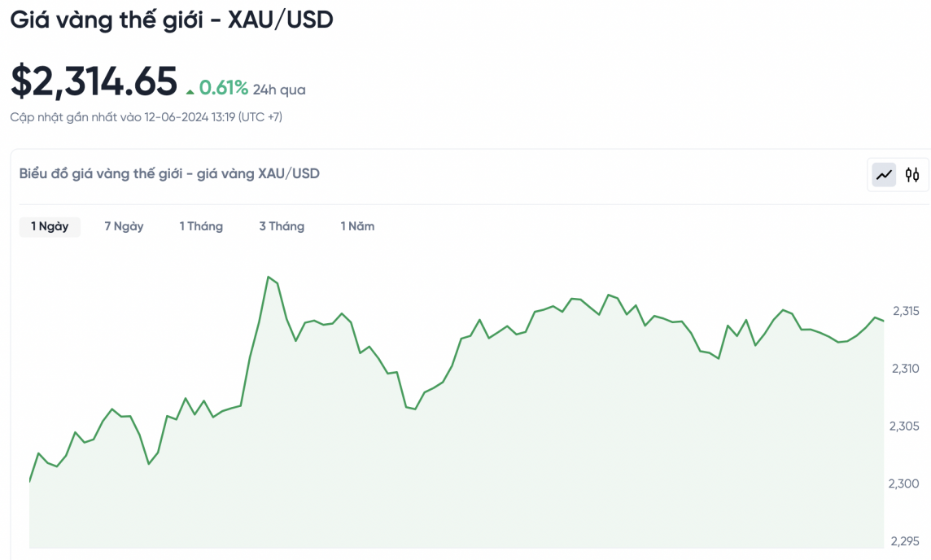Click the "24h qua" label
The width and height of the screenshot is (931, 560).
tap(279, 90)
